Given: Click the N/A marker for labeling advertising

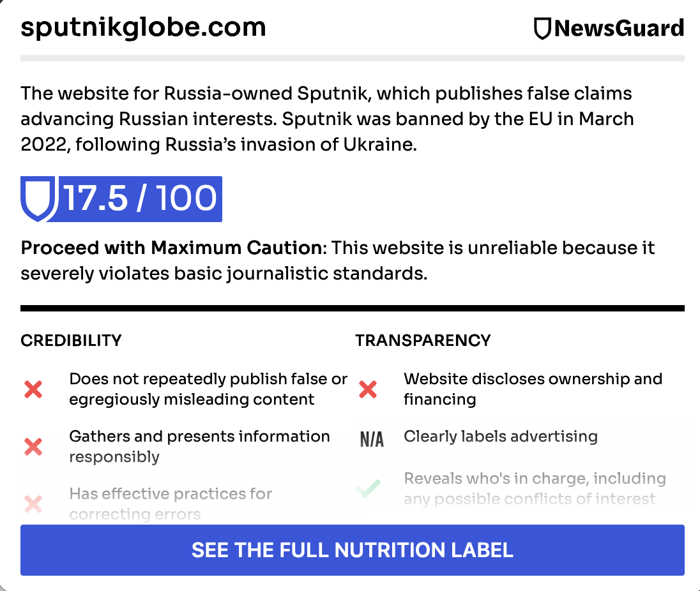Looking at the screenshot, I should click(372, 439).
